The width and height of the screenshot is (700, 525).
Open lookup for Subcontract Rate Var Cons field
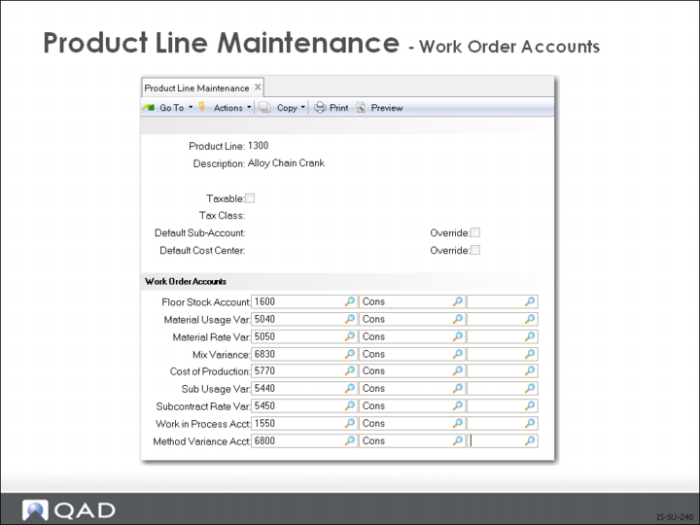click(458, 405)
